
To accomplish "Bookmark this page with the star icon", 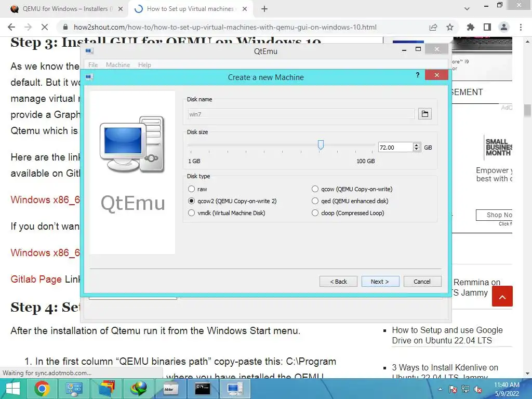I will (450, 27).
